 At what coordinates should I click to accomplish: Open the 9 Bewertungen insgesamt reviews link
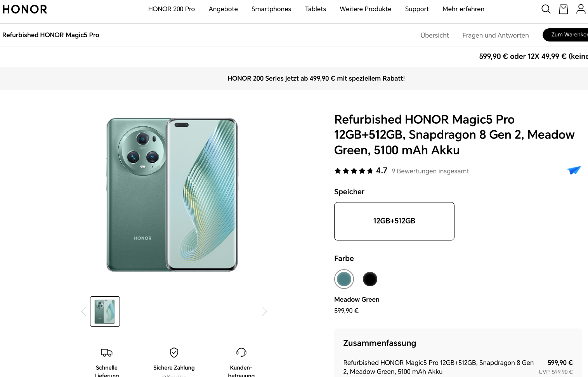point(430,171)
